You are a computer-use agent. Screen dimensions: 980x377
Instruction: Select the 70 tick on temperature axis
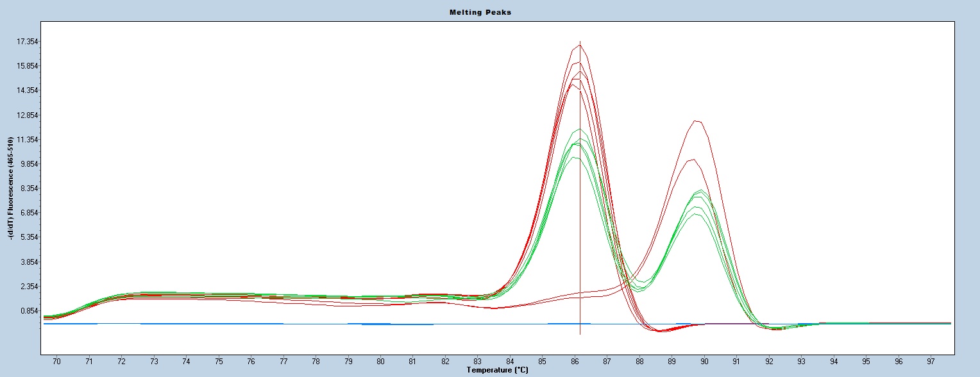(57, 362)
